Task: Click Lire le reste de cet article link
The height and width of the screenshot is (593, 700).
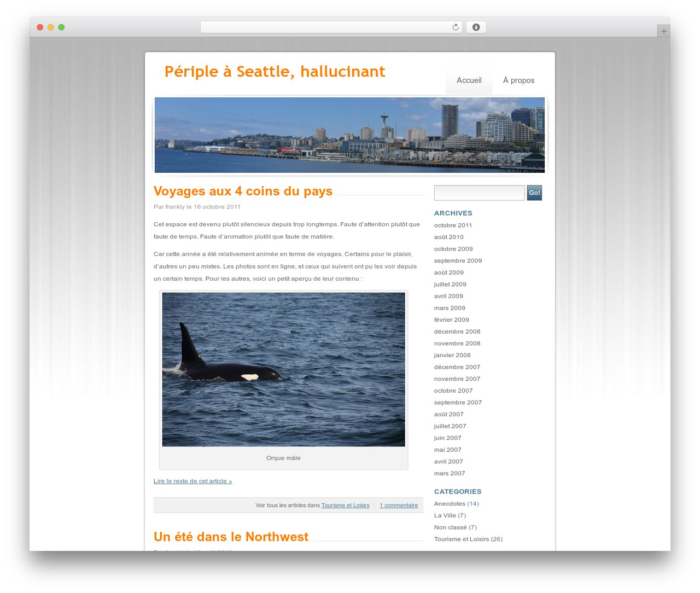Action: click(192, 481)
